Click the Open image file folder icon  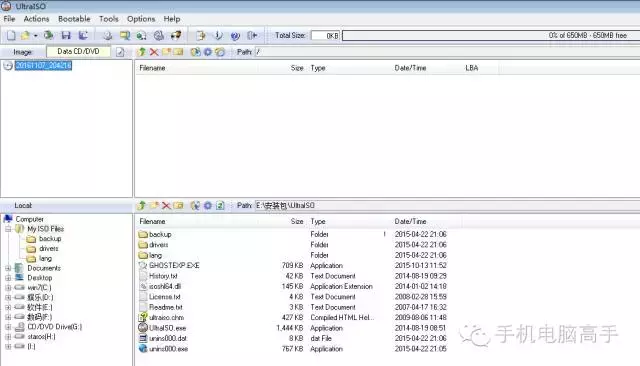pyautogui.click(x=25, y=35)
